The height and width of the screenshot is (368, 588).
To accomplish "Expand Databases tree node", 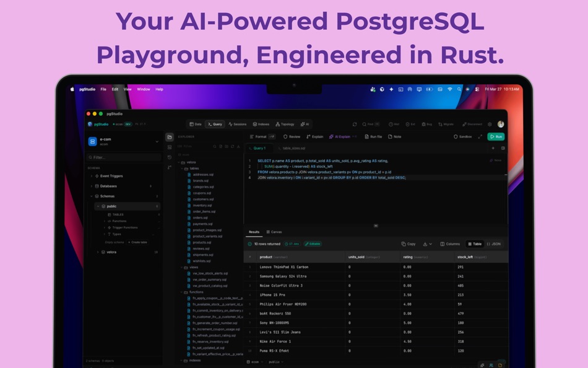I will [91, 186].
